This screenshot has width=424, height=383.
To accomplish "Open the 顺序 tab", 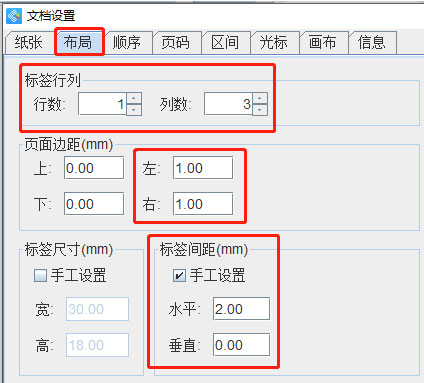I will 127,43.
